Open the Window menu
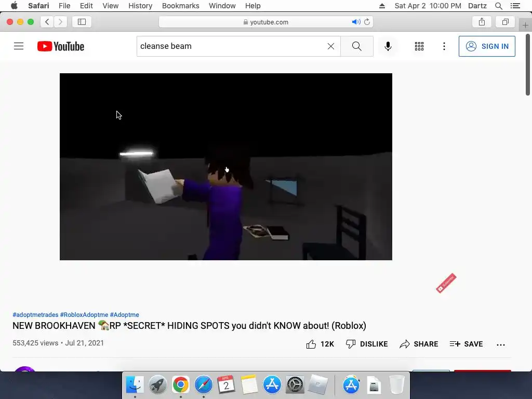532x399 pixels. [x=222, y=6]
